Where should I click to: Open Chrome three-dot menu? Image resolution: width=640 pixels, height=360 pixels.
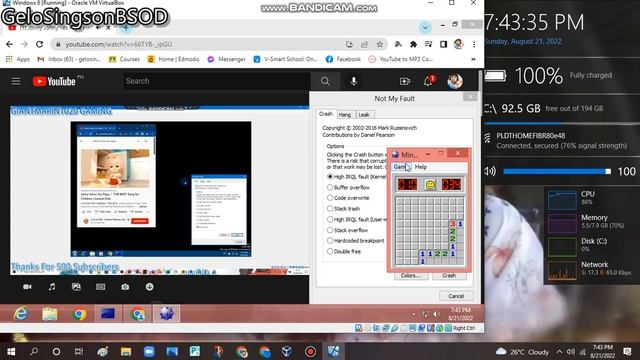coord(474,44)
